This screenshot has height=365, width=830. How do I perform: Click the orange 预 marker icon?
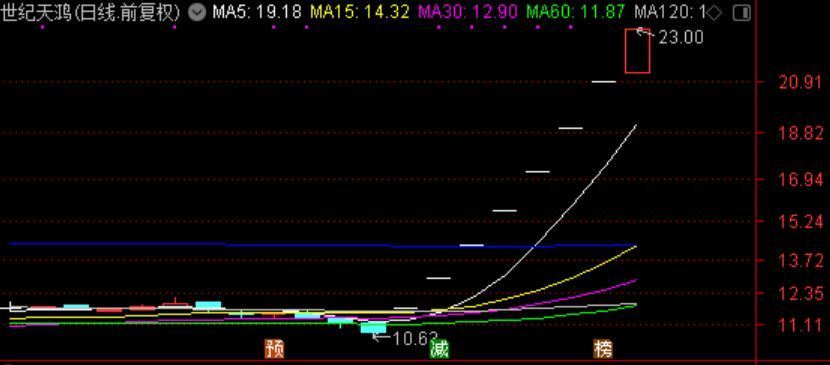point(274,349)
